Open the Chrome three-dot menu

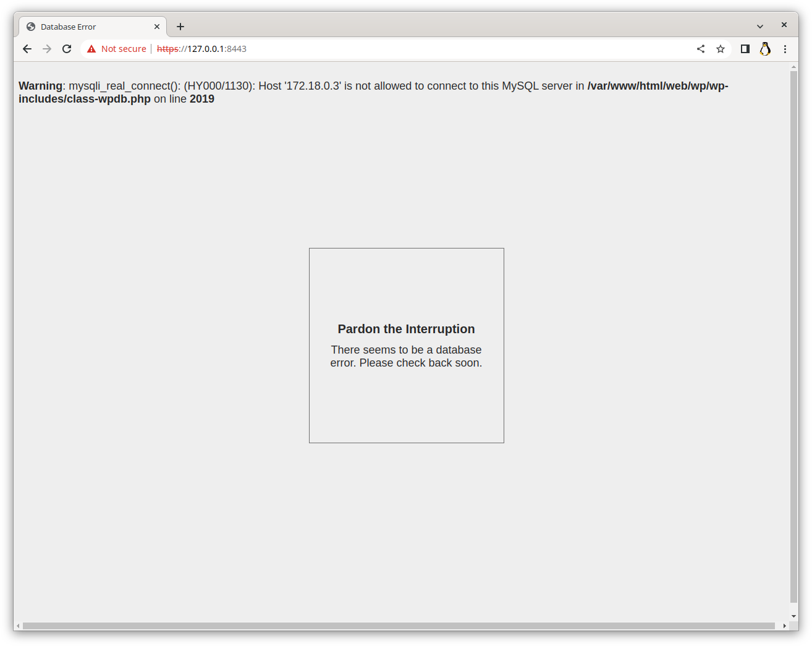coord(785,49)
